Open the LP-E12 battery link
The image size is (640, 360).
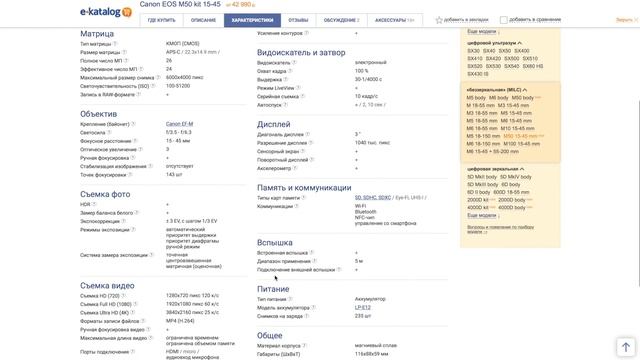pos(363,307)
